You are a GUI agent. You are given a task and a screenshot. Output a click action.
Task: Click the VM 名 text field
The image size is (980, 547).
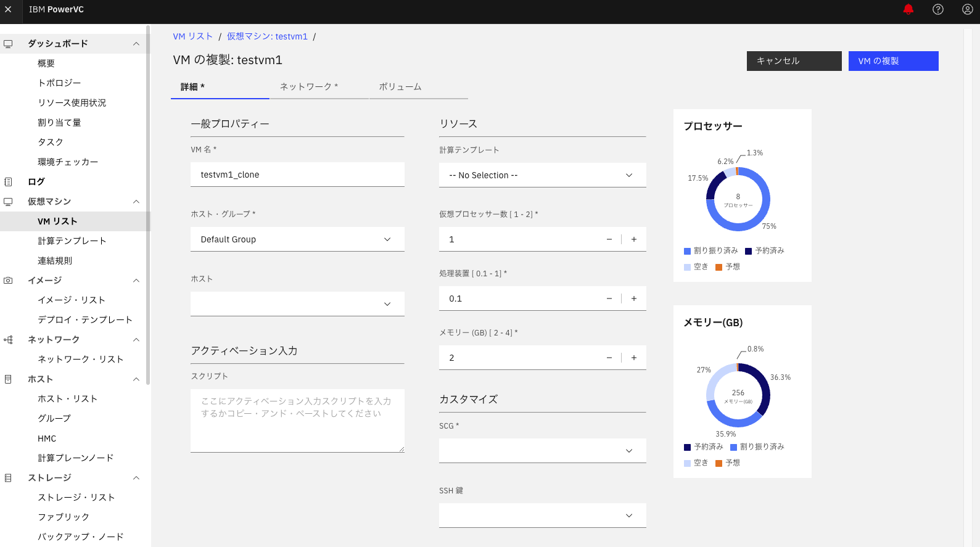coord(297,175)
